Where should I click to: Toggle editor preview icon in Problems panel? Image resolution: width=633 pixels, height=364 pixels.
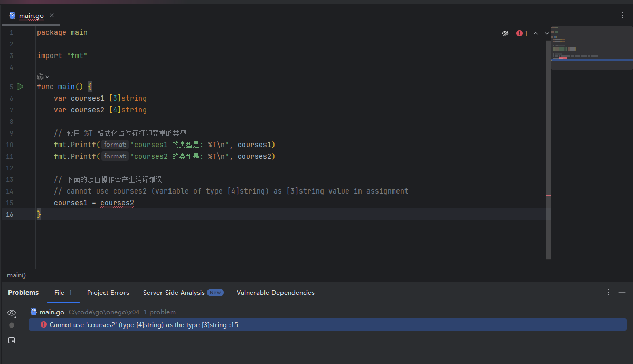pyautogui.click(x=12, y=341)
